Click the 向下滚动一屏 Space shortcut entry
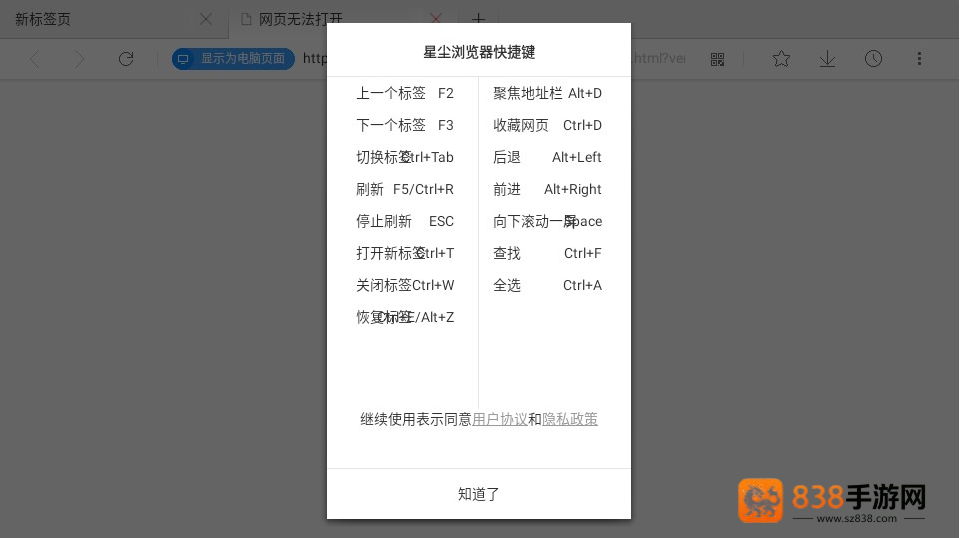This screenshot has height=538, width=960. [x=547, y=221]
